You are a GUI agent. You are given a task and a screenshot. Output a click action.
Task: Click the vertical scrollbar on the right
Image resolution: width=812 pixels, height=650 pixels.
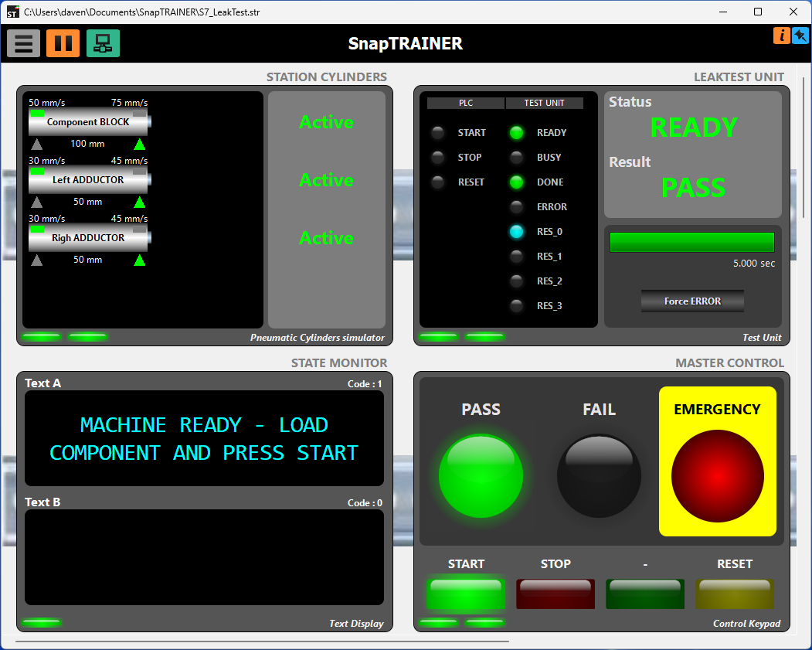tap(804, 148)
